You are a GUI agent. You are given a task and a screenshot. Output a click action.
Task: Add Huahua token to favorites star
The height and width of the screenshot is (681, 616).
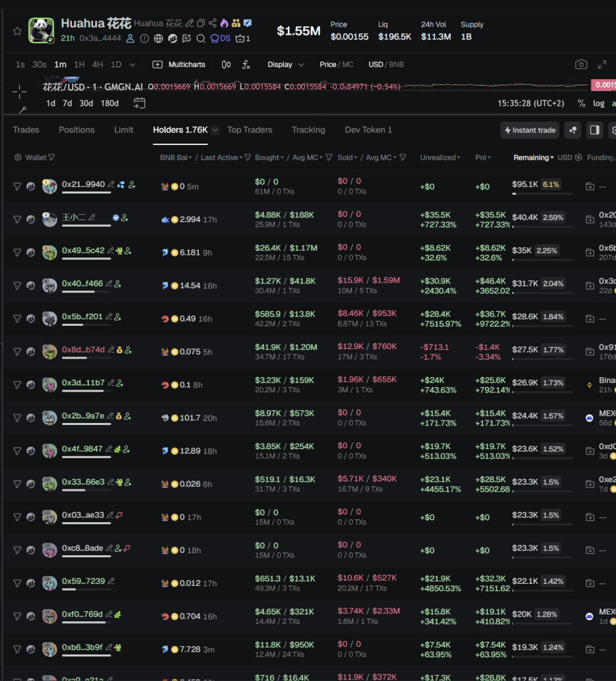[17, 31]
